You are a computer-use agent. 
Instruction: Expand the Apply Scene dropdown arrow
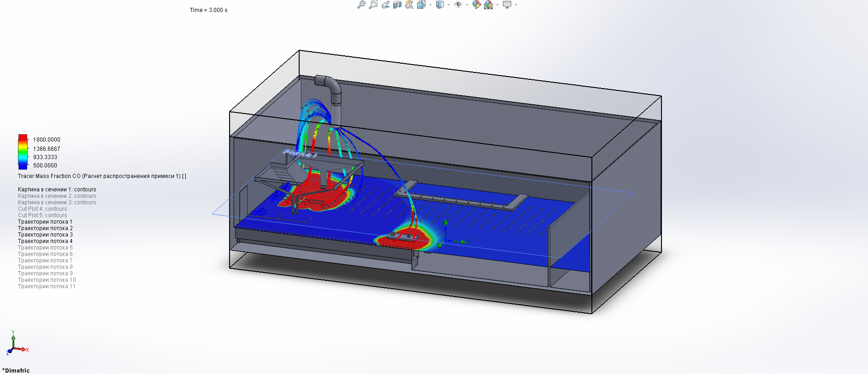497,5
